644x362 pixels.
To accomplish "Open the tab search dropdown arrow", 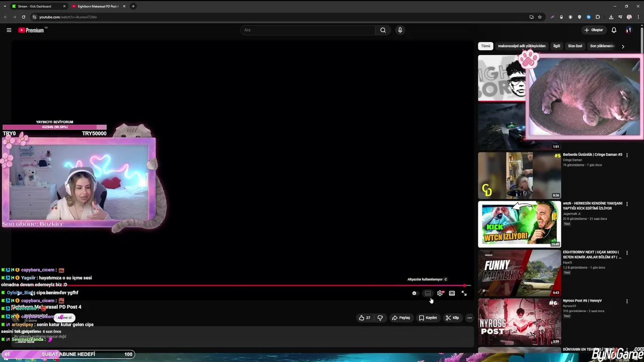I will coord(5,7).
